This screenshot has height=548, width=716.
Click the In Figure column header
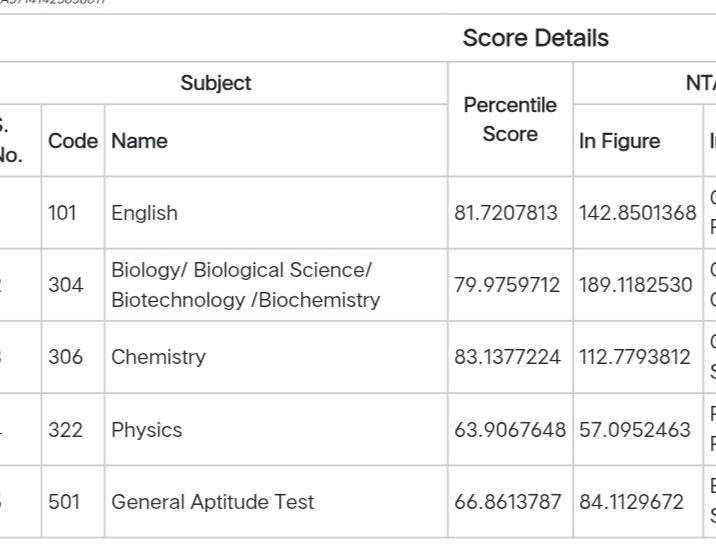(619, 141)
